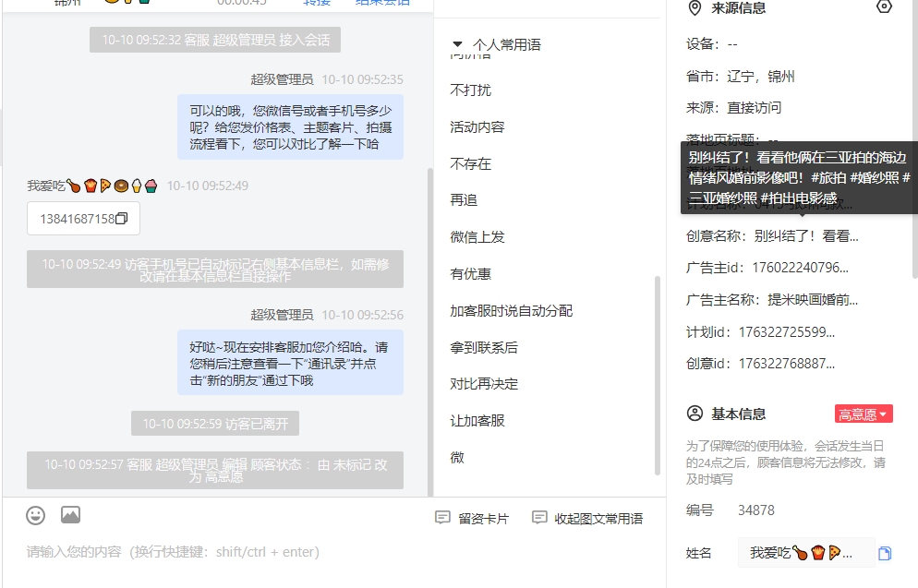The height and width of the screenshot is (588, 918).
Task: Click the 留资卡片 button
Action: coord(473,519)
